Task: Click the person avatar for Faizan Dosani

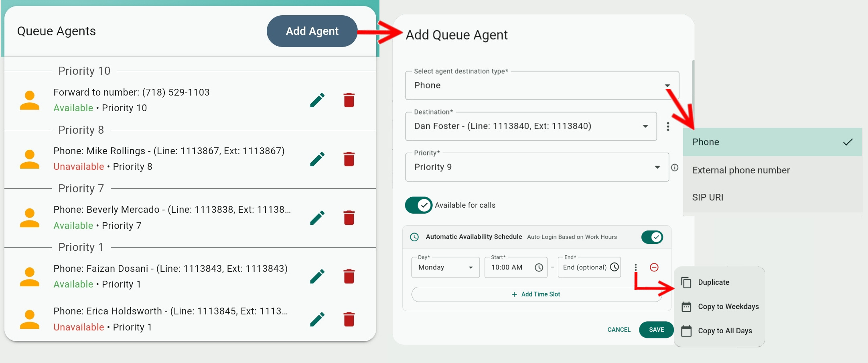Action: [x=30, y=277]
